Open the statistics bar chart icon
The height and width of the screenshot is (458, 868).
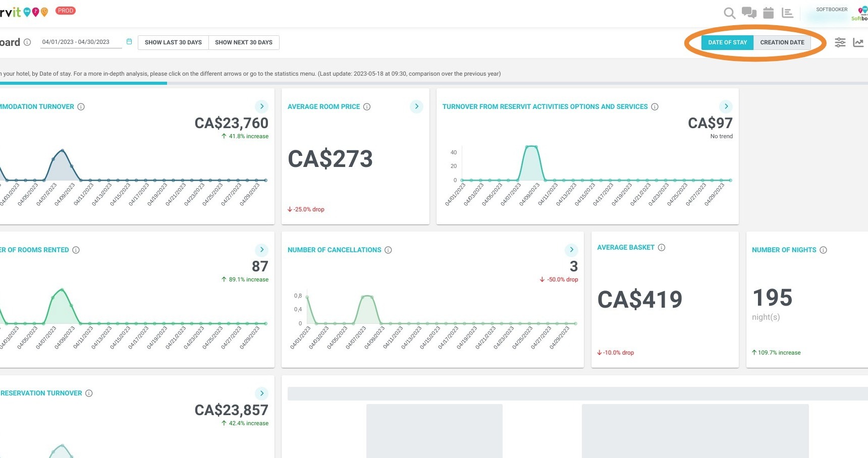click(x=787, y=13)
